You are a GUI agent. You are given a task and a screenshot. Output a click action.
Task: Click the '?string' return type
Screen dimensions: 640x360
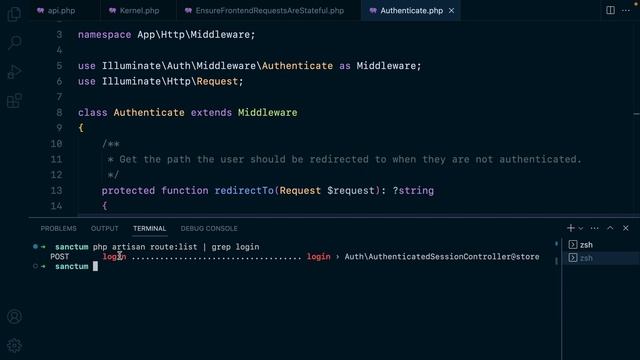point(413,191)
